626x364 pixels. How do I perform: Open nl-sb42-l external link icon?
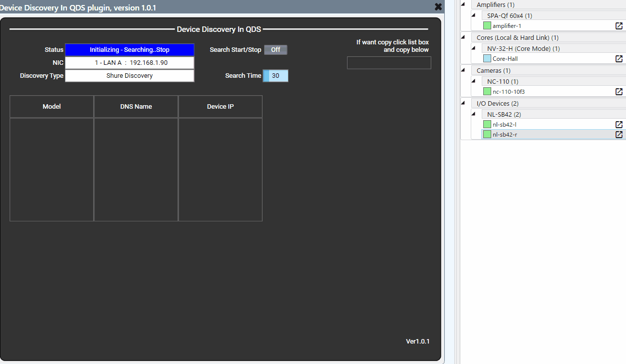619,125
